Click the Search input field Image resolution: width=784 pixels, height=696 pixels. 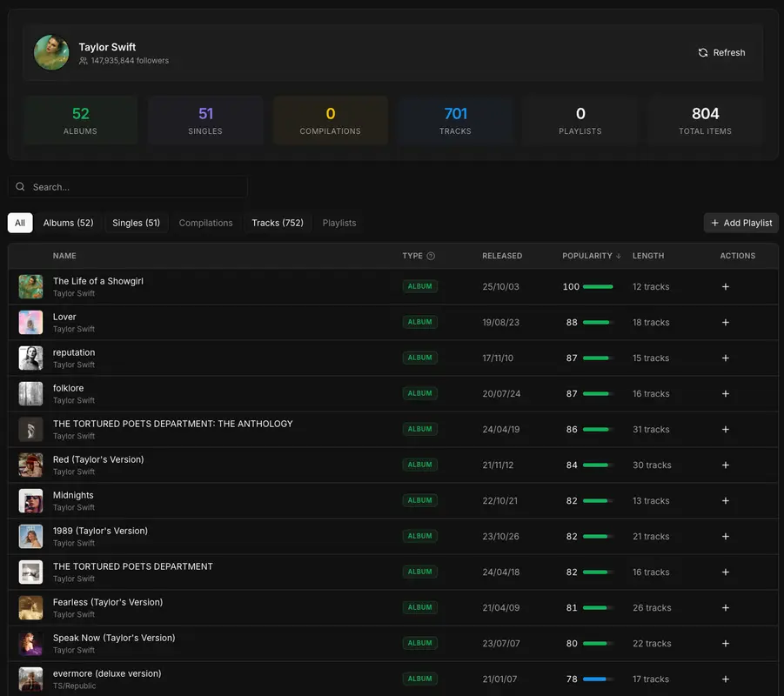[x=126, y=186]
